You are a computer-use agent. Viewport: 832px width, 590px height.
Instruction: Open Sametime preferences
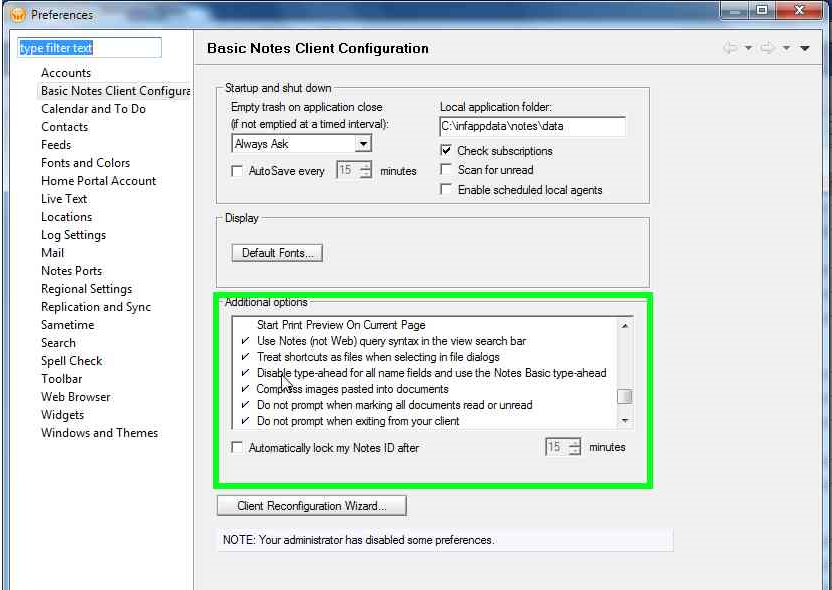pos(67,325)
